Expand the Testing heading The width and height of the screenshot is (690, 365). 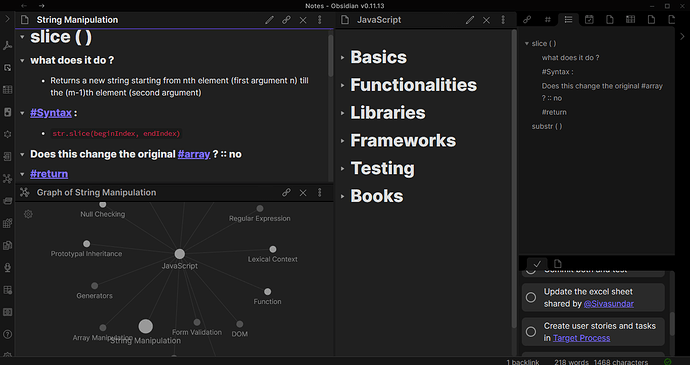pos(342,169)
